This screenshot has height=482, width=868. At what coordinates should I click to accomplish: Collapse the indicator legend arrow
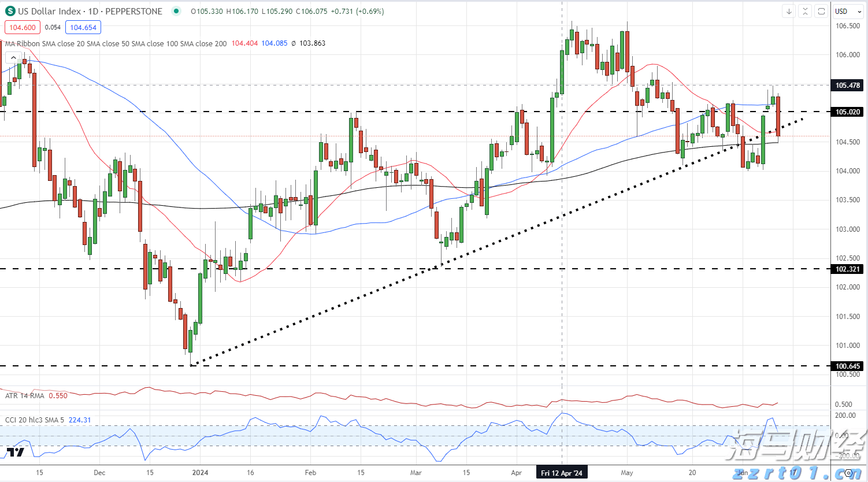[13, 57]
